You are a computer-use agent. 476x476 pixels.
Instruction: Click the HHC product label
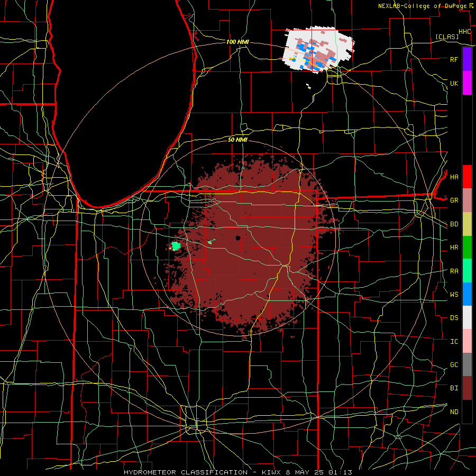point(464,32)
